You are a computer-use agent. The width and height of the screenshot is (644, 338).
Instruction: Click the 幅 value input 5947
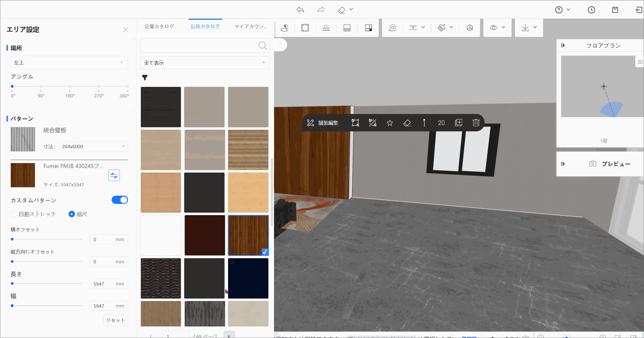coord(109,306)
